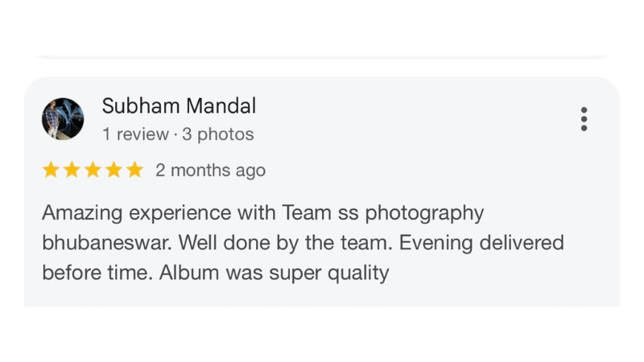Click the "Evening delivered" phrase

481,243
